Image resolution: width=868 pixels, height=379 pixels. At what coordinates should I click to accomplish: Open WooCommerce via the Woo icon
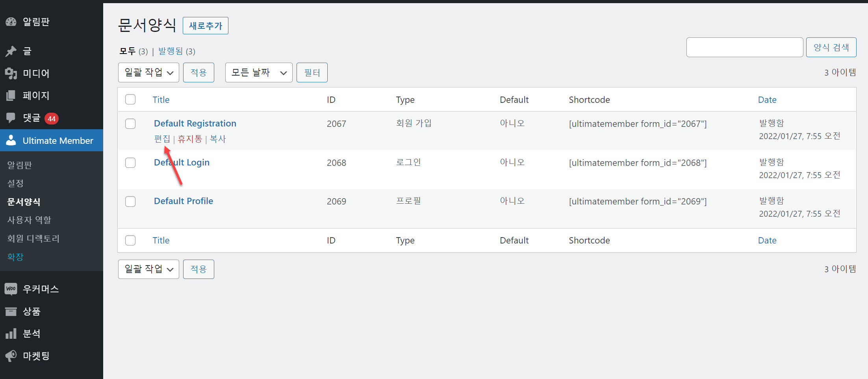(11, 288)
